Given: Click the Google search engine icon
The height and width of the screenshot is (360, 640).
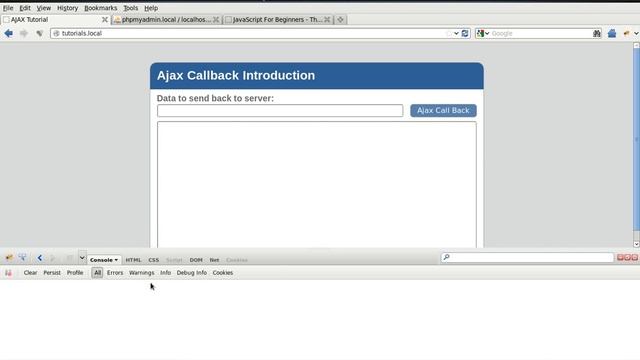Looking at the screenshot, I should pyautogui.click(x=480, y=33).
